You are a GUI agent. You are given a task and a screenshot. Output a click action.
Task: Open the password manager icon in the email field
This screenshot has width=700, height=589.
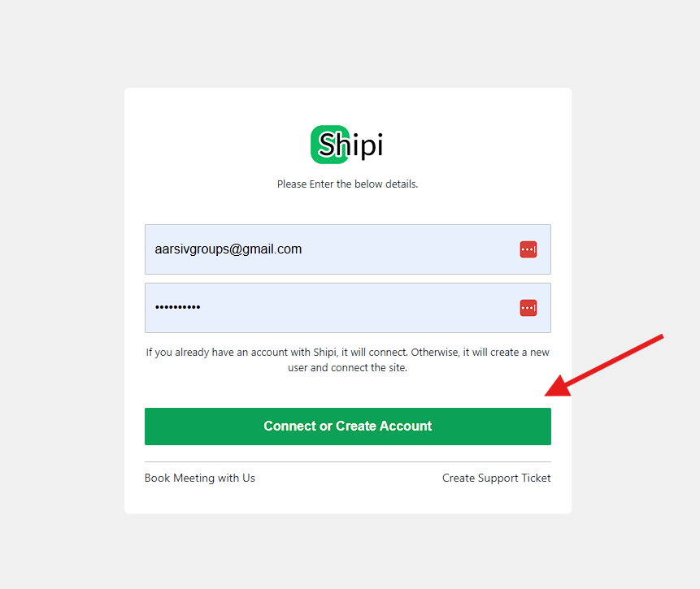[528, 249]
